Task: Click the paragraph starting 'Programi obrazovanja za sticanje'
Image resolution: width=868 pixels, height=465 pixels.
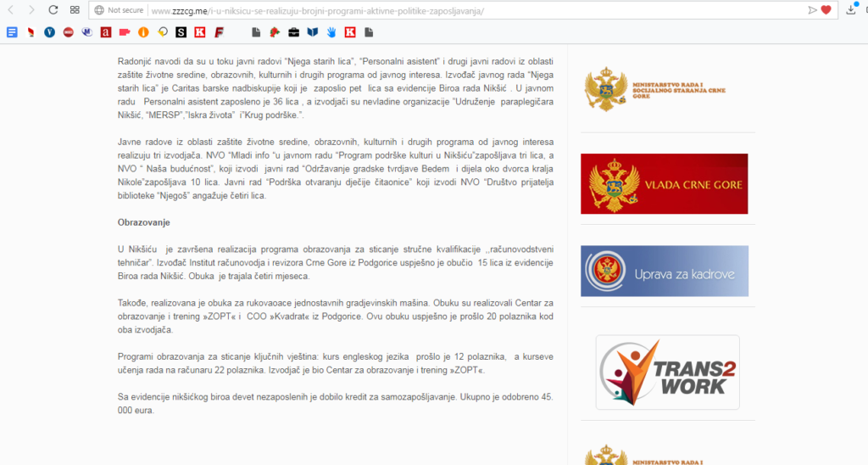Action: (336, 363)
